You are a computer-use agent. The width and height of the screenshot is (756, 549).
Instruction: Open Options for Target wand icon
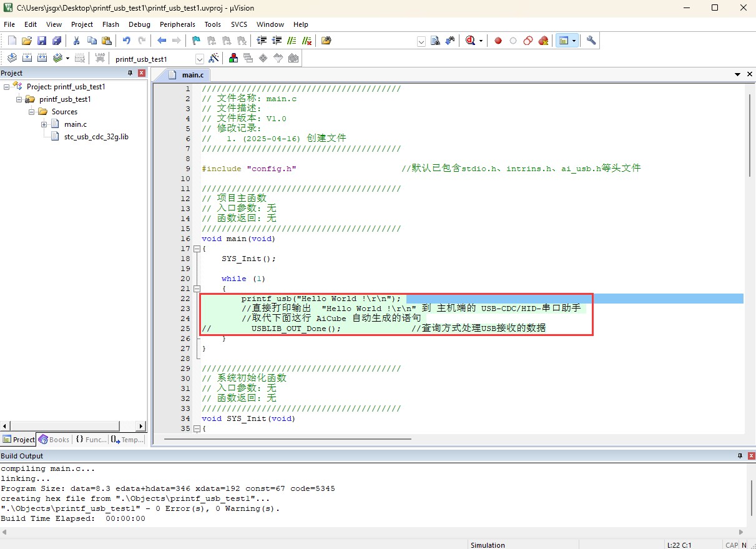(x=214, y=58)
